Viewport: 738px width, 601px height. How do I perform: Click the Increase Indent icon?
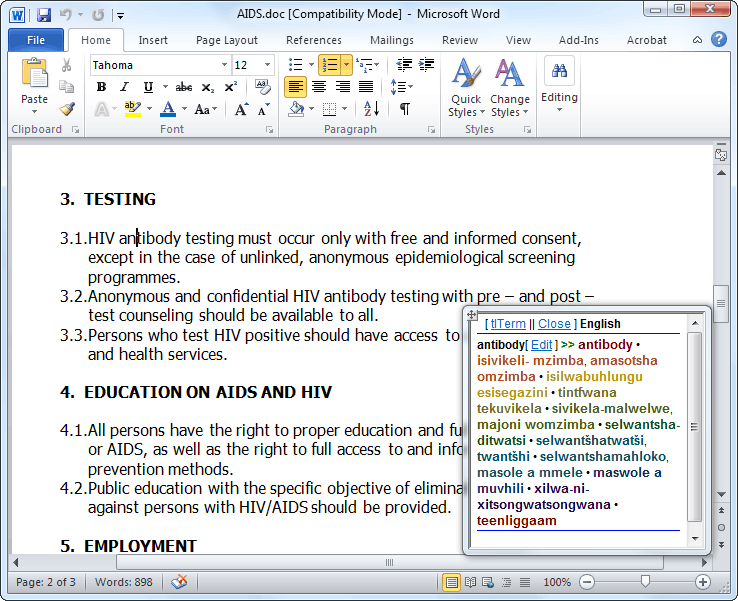coord(426,64)
